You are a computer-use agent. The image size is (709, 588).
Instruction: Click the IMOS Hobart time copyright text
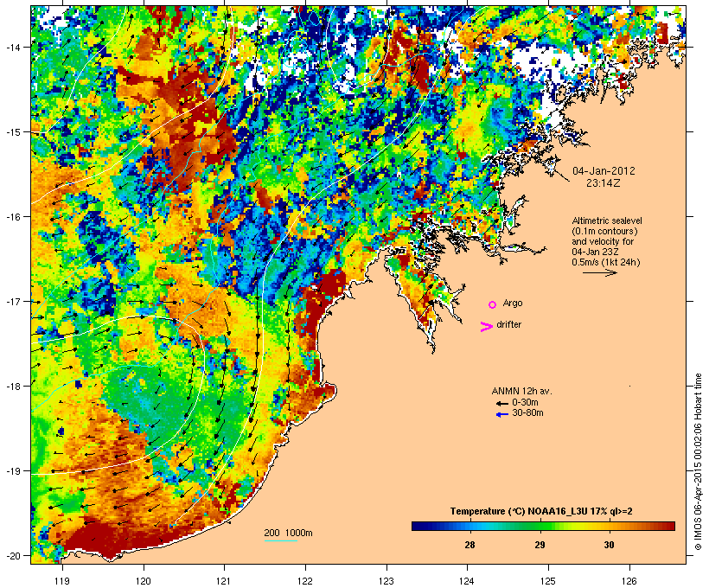coord(699,462)
